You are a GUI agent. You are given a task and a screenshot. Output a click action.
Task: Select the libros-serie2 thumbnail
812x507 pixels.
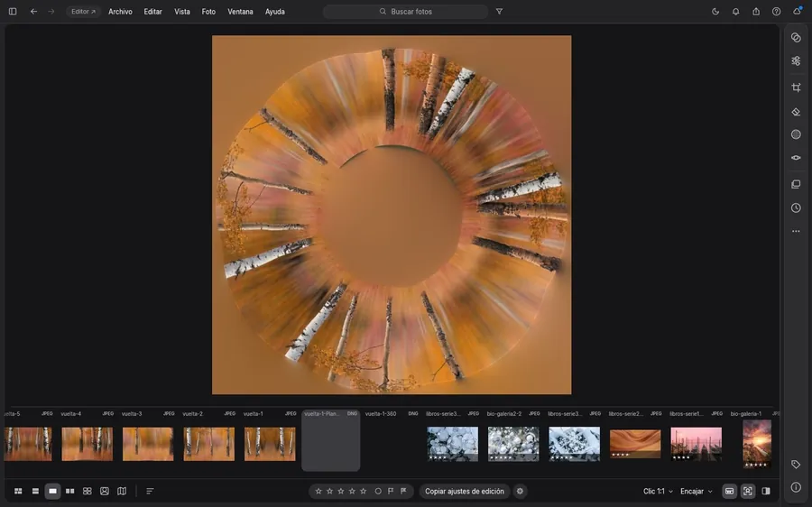tap(635, 444)
